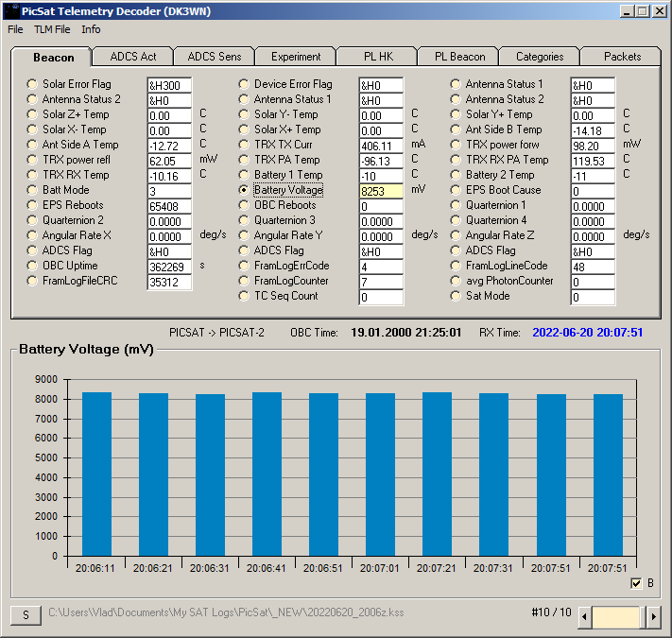Click the log file path text
The width and height of the screenshot is (672, 638).
[x=226, y=612]
